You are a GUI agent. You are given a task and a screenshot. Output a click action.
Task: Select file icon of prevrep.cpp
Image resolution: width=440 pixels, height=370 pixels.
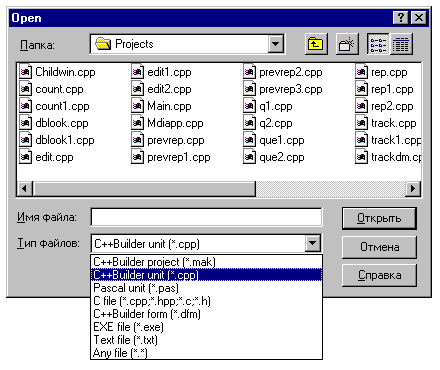138,140
